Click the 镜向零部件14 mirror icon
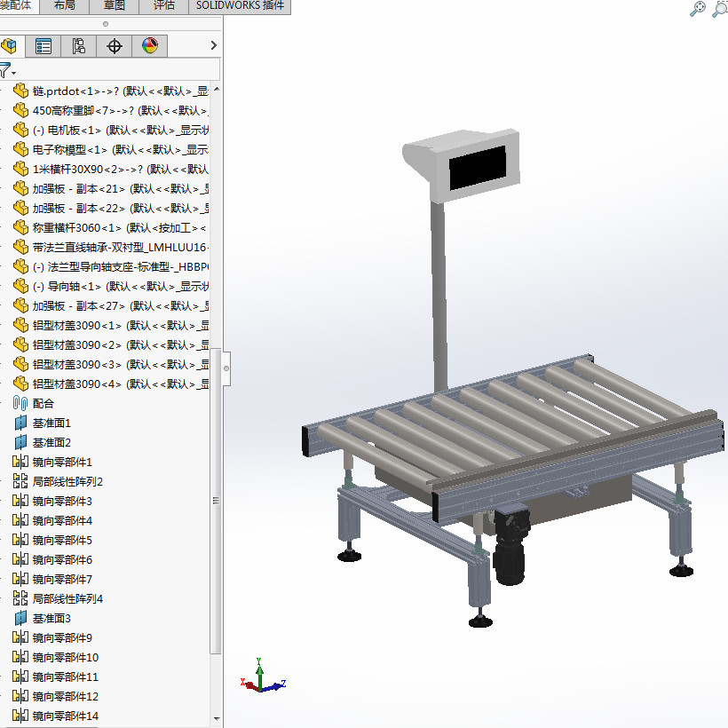This screenshot has width=728, height=728. tap(20, 716)
